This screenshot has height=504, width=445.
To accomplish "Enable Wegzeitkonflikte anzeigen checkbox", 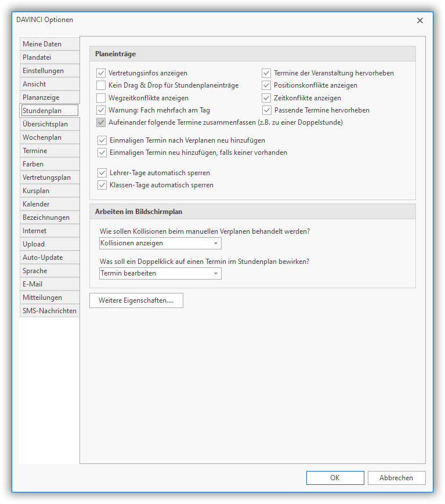I will [102, 98].
